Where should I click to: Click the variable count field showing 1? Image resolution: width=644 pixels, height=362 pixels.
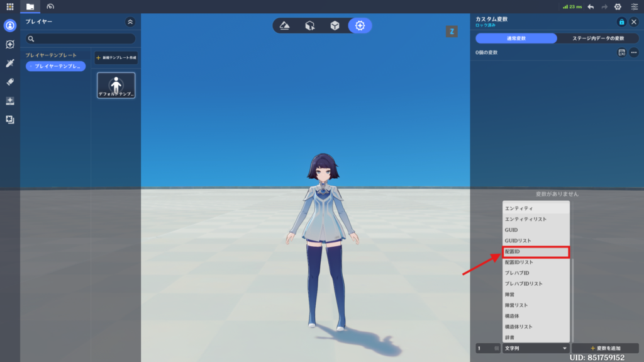tap(488, 348)
